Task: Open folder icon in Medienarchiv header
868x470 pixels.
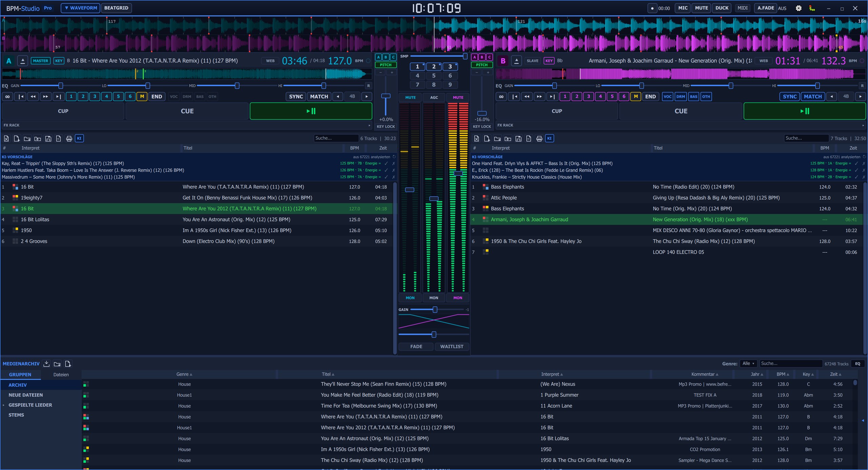Action: pos(57,364)
